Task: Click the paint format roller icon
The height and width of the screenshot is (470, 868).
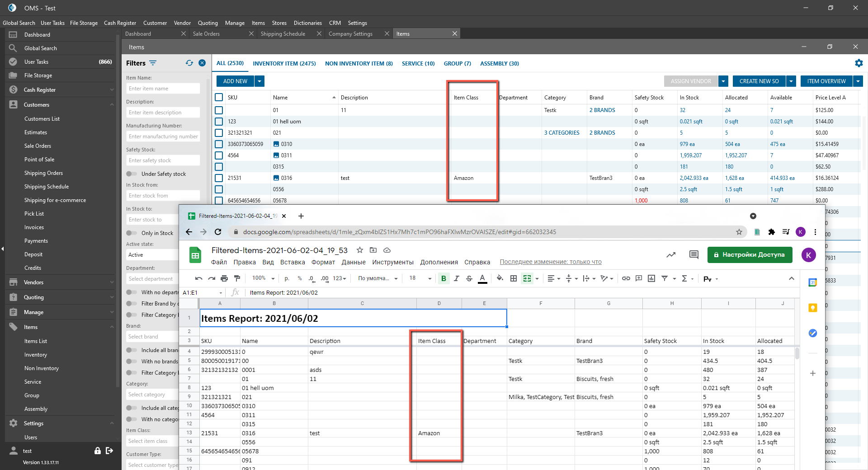Action: point(237,278)
